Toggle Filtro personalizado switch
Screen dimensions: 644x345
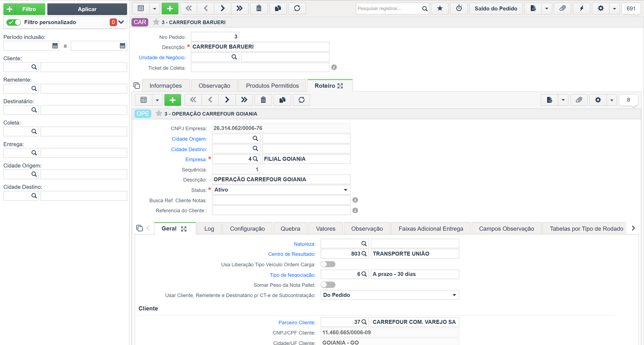[13, 22]
